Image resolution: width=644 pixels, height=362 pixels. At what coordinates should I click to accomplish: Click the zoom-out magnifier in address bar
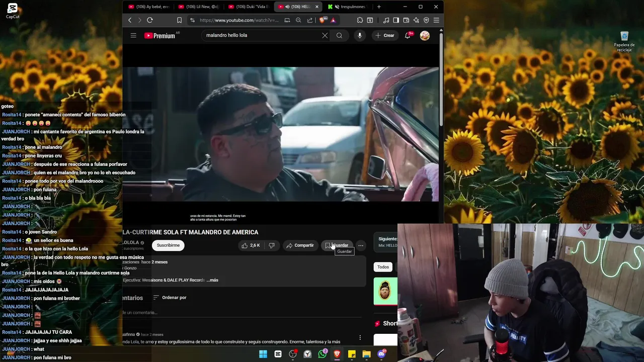pyautogui.click(x=298, y=20)
